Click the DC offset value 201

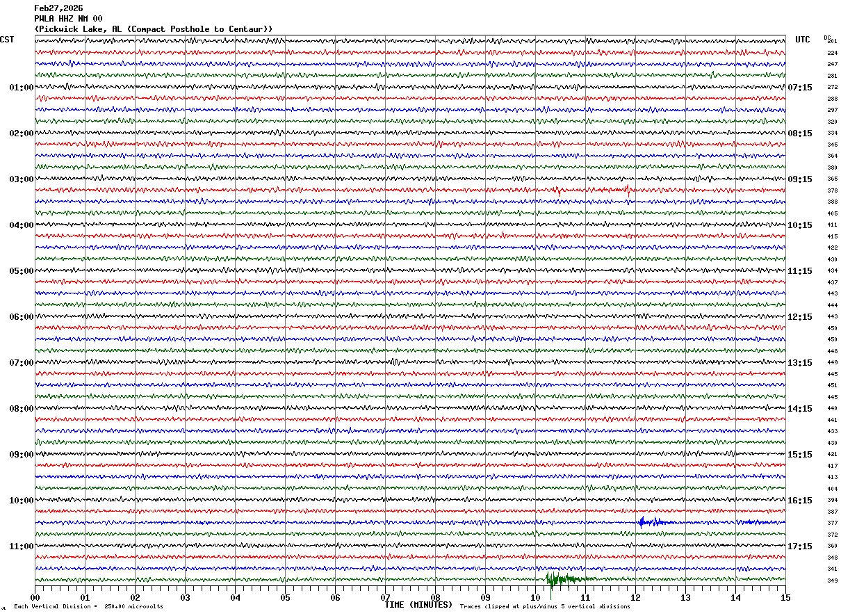[x=832, y=42]
